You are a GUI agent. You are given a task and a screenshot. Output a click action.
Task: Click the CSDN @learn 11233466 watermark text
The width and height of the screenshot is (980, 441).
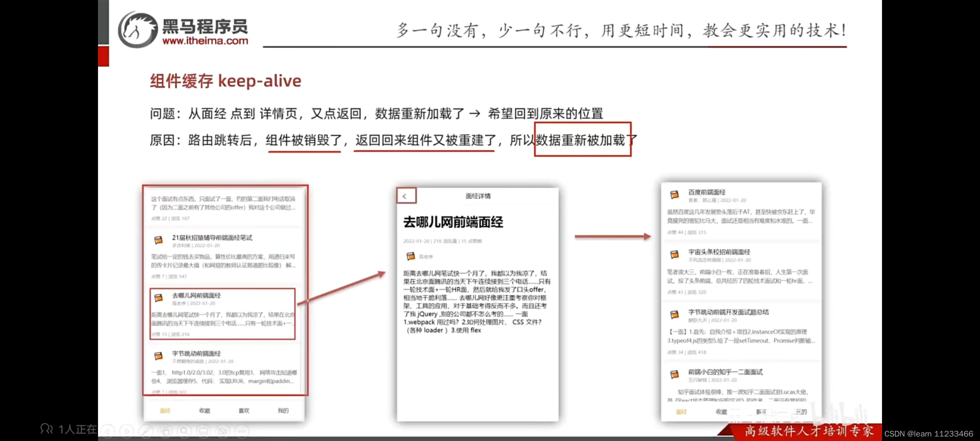point(929,434)
